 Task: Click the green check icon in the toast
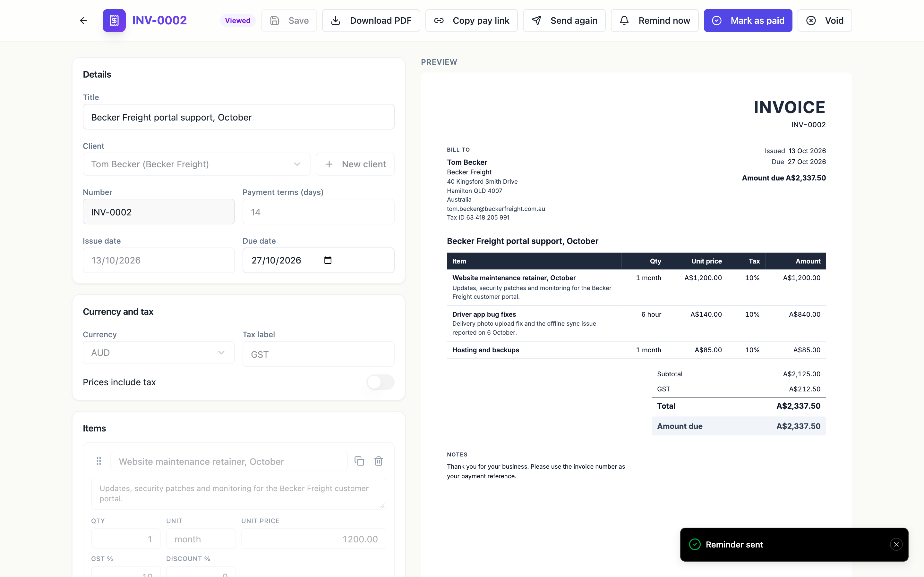pyautogui.click(x=695, y=544)
